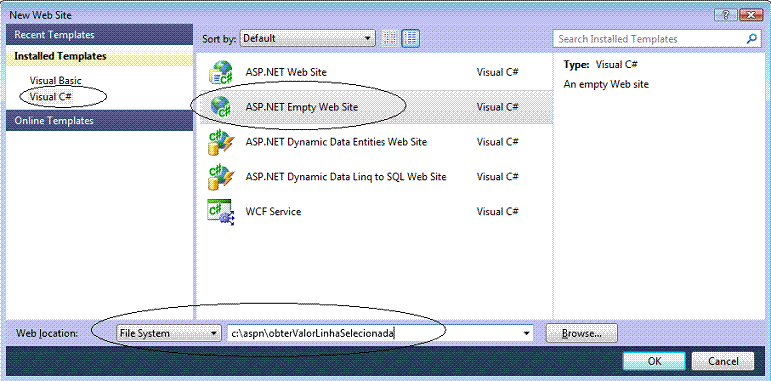Click the Dynamic Data Entities Web Site icon
This screenshot has height=381, width=771.
point(220,142)
